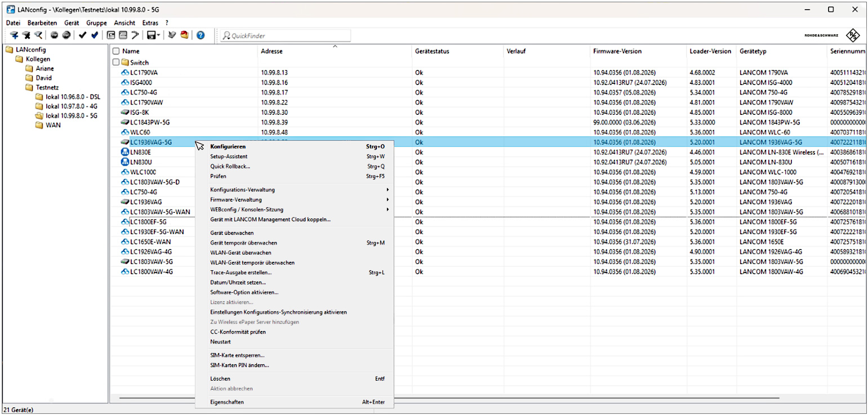This screenshot has width=868, height=415.
Task: Click the blue question mark help icon
Action: 201,35
